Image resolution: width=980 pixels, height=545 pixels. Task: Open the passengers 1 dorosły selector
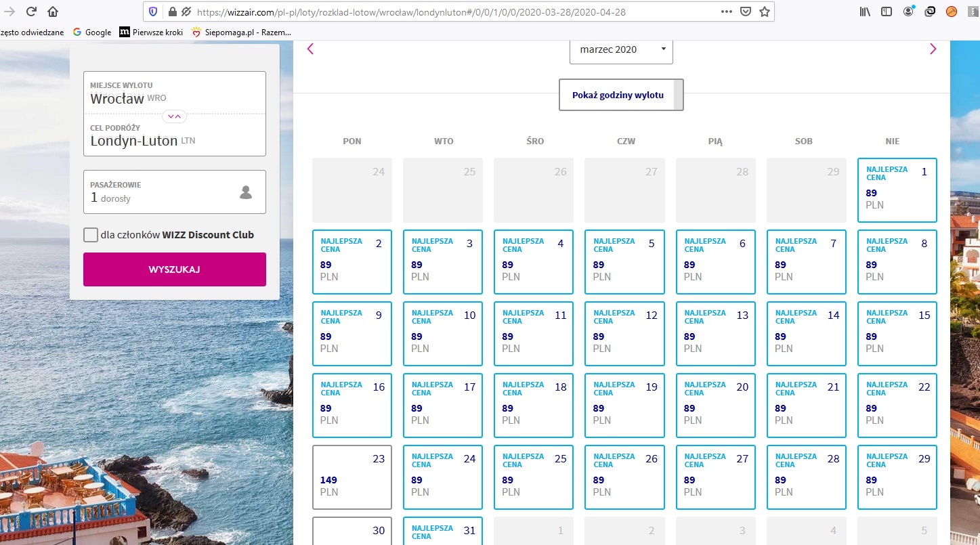click(x=175, y=192)
